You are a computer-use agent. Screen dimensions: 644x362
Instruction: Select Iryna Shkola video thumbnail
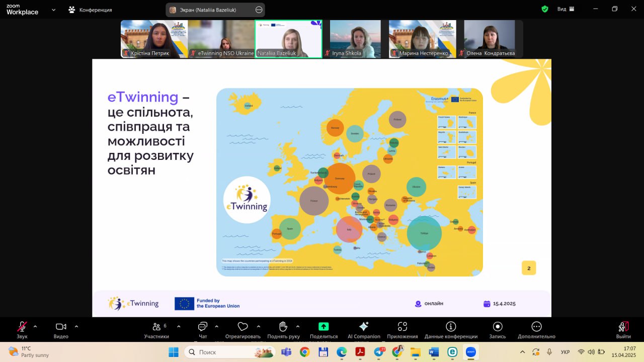click(x=355, y=39)
